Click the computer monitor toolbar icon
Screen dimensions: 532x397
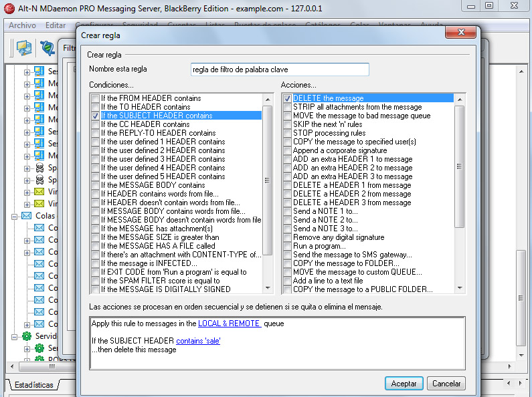click(x=24, y=47)
